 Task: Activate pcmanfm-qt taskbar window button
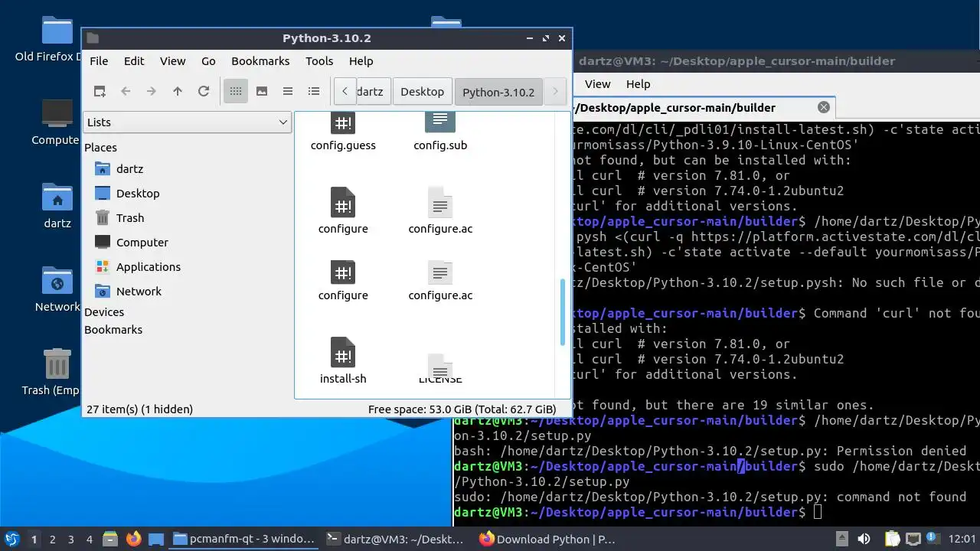point(244,539)
